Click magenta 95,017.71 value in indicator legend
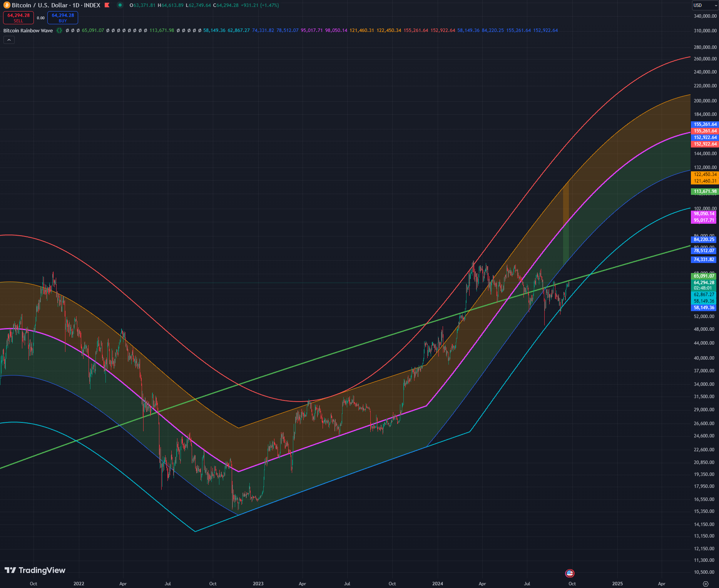 [312, 30]
